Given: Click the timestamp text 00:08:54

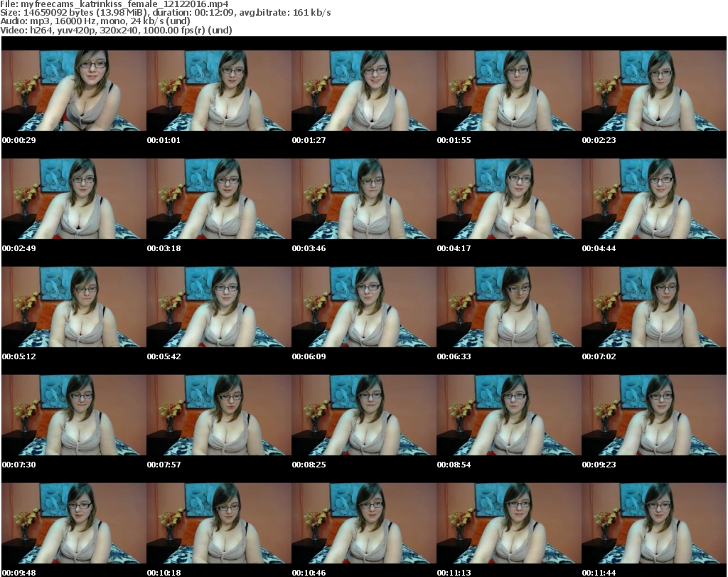Looking at the screenshot, I should click(454, 465).
